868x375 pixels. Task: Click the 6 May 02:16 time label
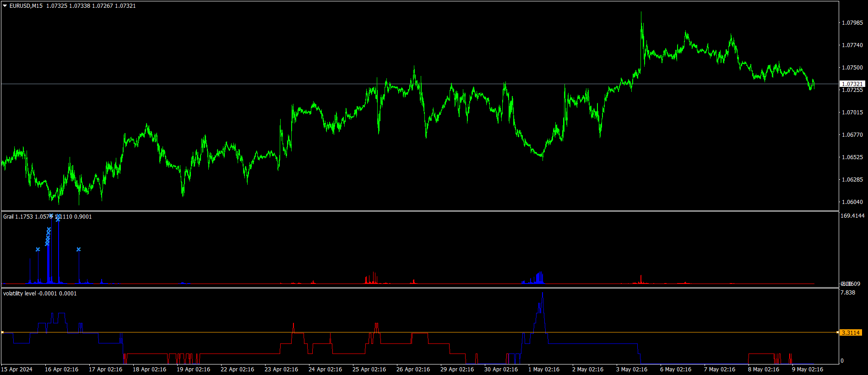(x=676, y=370)
